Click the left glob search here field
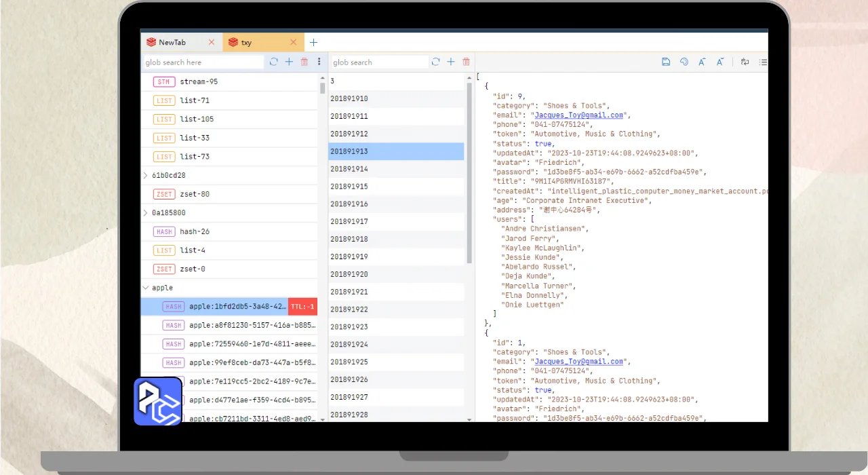Image resolution: width=868 pixels, height=475 pixels. tap(203, 62)
